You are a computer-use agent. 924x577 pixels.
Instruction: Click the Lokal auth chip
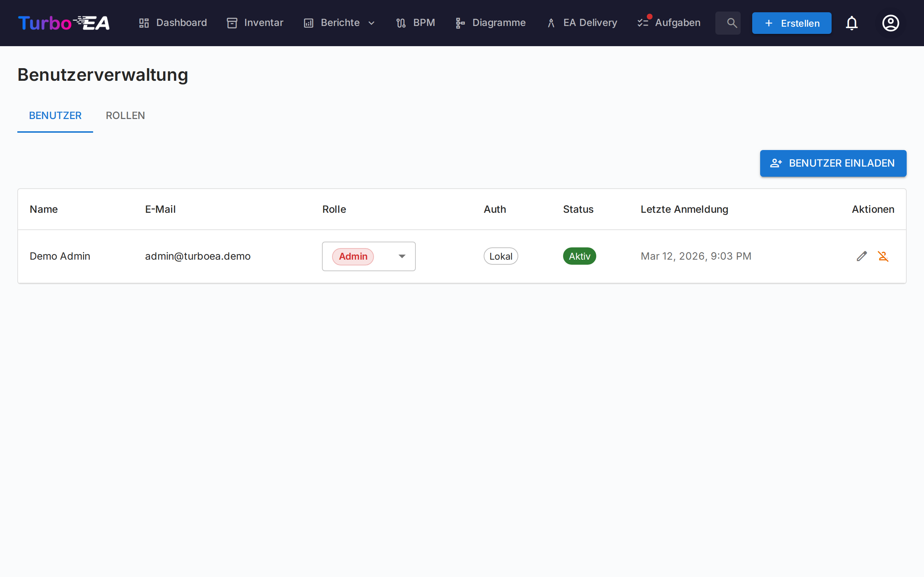click(x=501, y=256)
